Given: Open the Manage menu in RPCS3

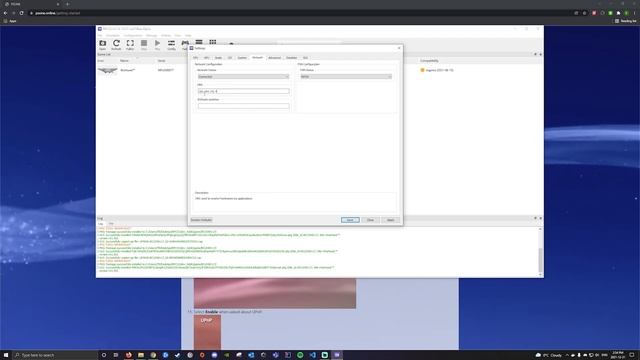Looking at the screenshot, I should [151, 36].
